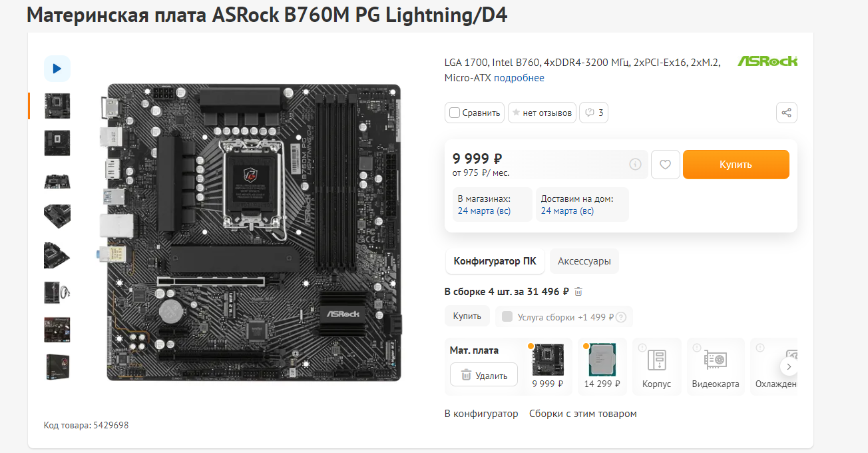Screen dimensions: 868x453
Task: Remove the motherboard with the Удалить button
Action: (x=484, y=375)
